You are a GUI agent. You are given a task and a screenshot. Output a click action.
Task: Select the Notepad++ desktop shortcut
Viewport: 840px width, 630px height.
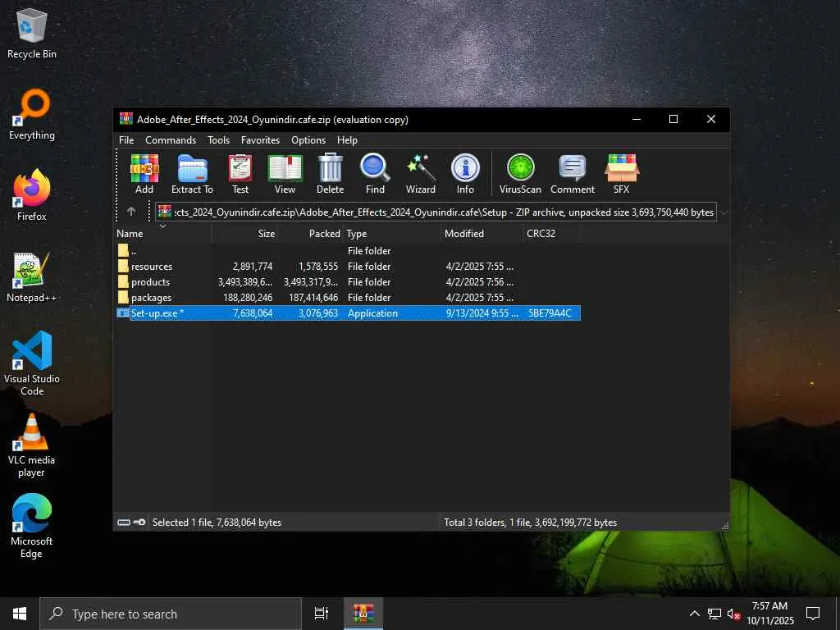point(32,277)
